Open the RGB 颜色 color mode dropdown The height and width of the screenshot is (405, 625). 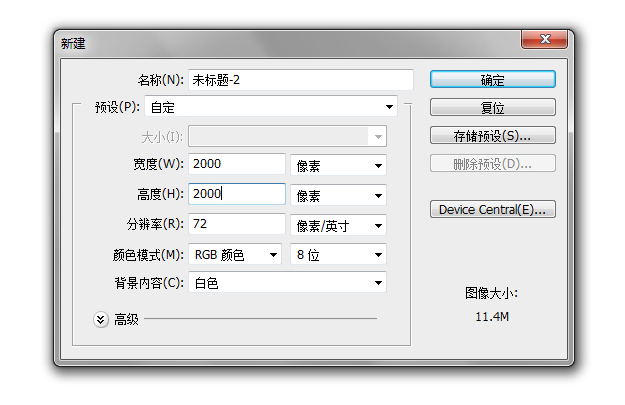point(235,254)
